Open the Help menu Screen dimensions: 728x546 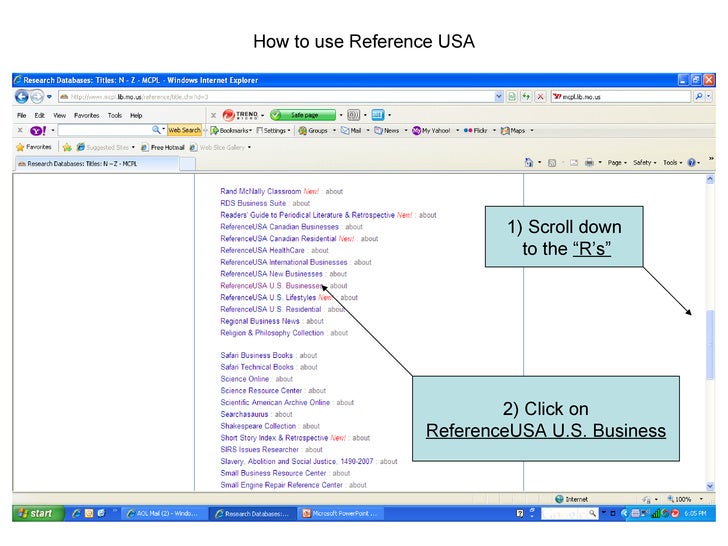pos(136,115)
